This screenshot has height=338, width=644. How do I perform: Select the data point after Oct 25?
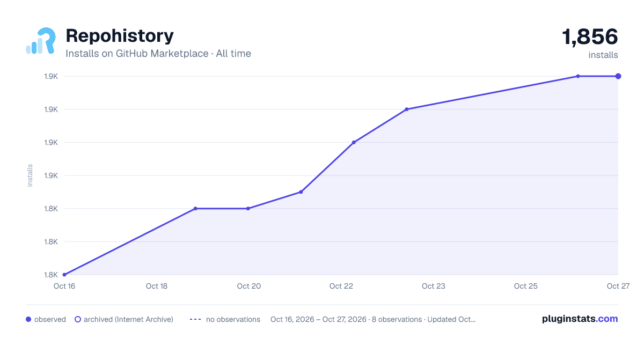pyautogui.click(x=578, y=76)
